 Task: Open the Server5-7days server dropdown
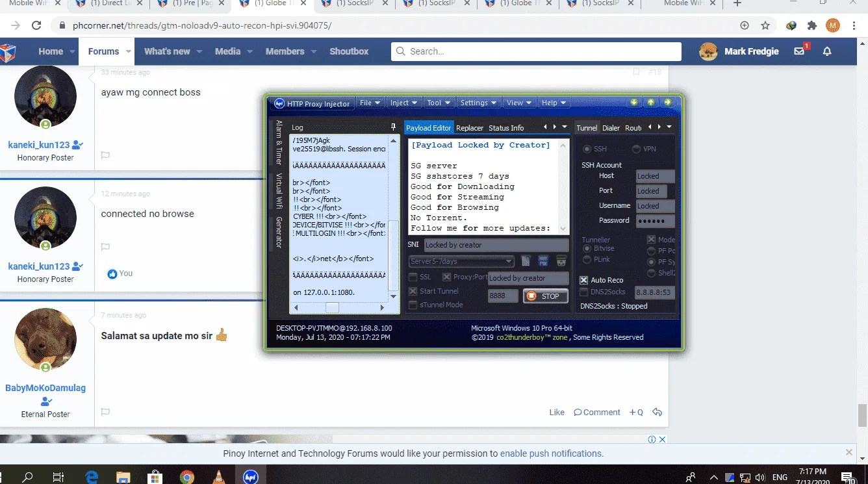461,261
